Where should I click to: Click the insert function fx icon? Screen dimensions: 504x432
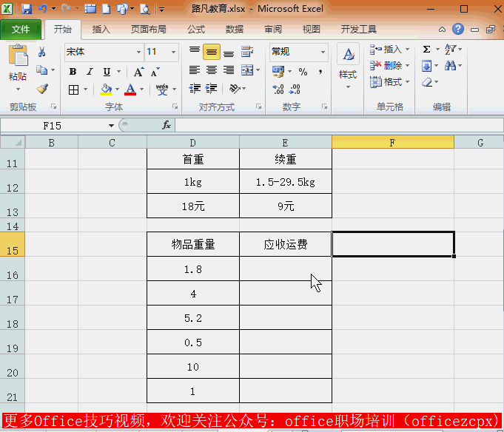[167, 125]
